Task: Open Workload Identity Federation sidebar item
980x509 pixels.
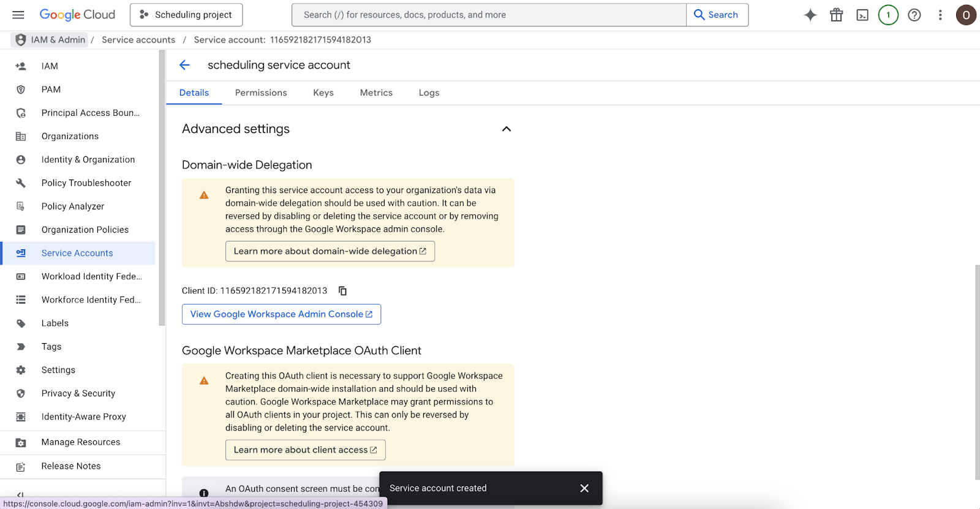Action: pos(78,276)
